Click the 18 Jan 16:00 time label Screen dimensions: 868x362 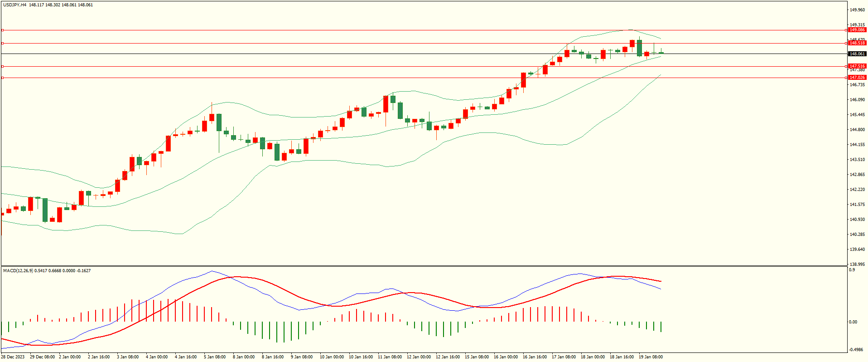(x=622, y=357)
